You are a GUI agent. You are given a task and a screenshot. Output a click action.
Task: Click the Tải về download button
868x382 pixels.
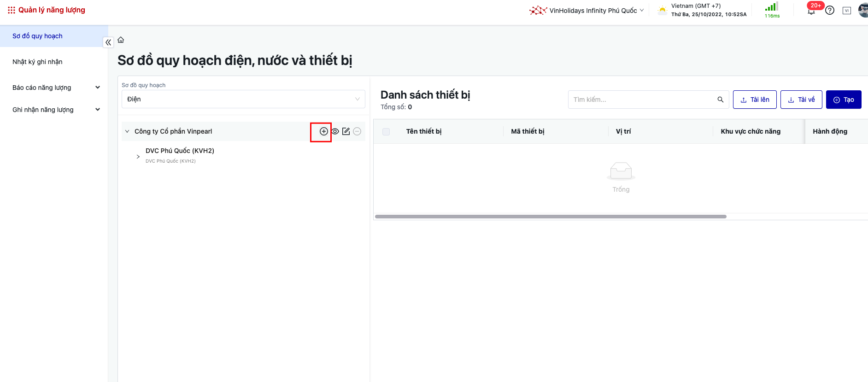pos(801,100)
